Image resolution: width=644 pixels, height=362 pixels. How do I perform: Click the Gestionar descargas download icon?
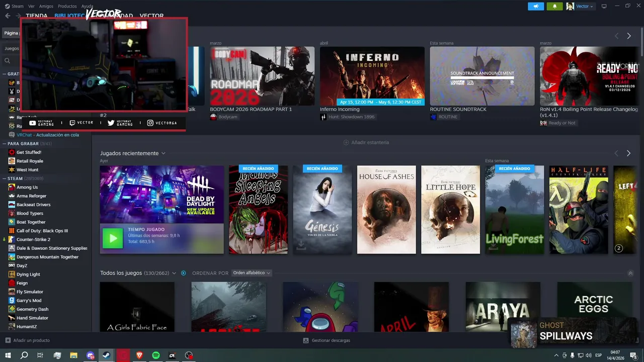coord(305,340)
